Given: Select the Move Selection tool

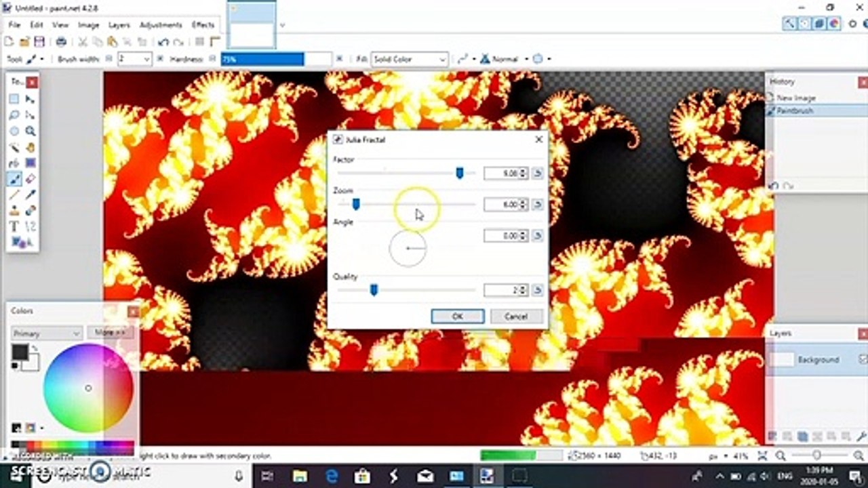Looking at the screenshot, I should pyautogui.click(x=31, y=115).
